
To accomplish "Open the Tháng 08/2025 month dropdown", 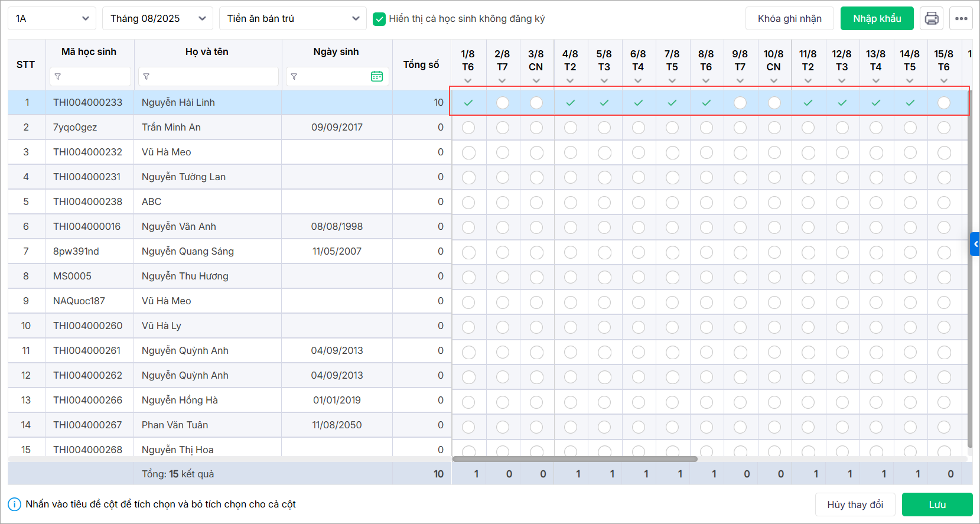I will [x=158, y=18].
